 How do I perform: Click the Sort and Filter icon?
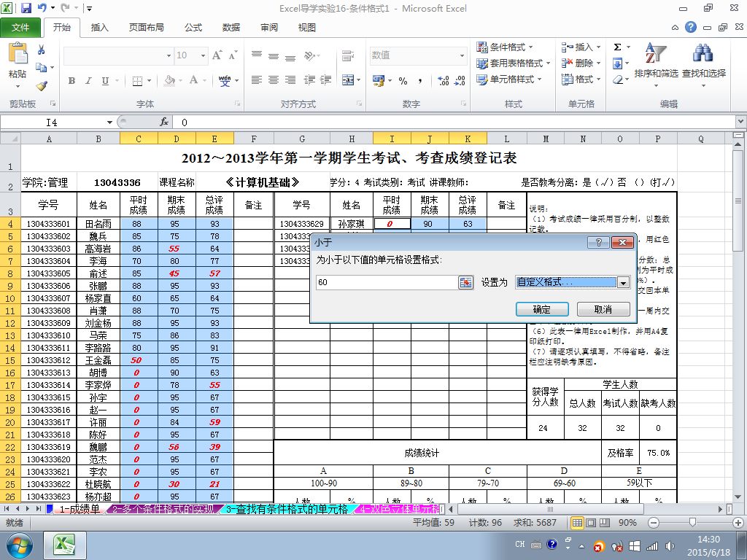656,53
